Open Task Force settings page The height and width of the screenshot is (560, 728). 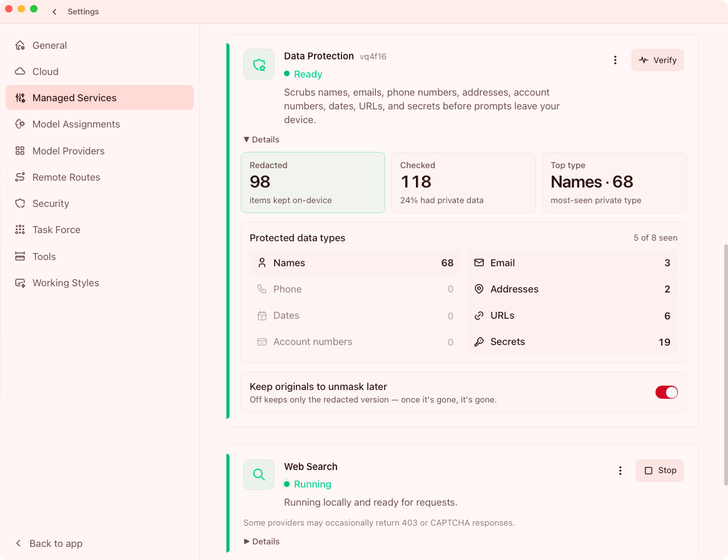point(99,229)
